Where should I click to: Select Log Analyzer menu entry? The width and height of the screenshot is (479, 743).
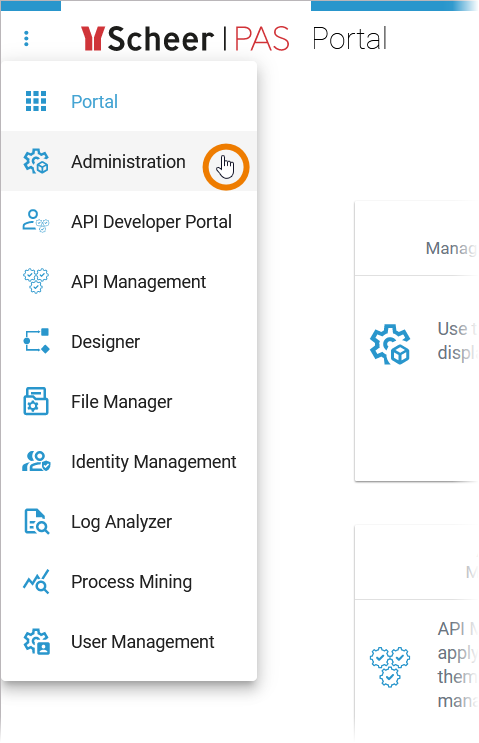pyautogui.click(x=129, y=522)
